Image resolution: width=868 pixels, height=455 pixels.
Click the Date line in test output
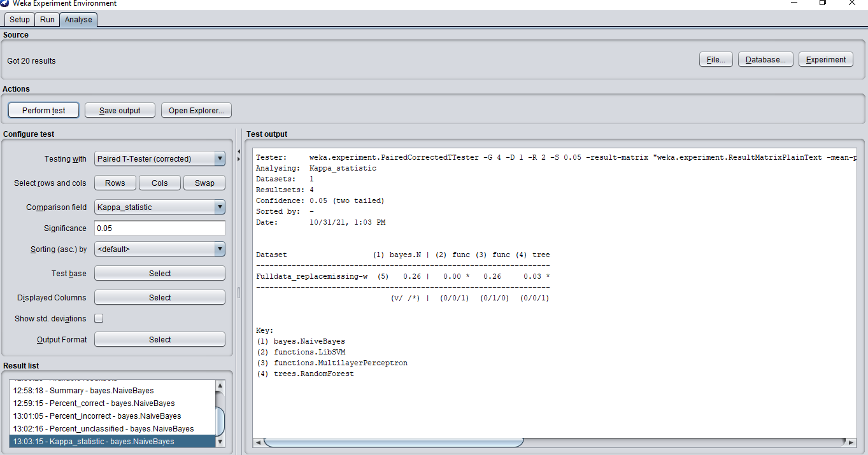click(320, 222)
